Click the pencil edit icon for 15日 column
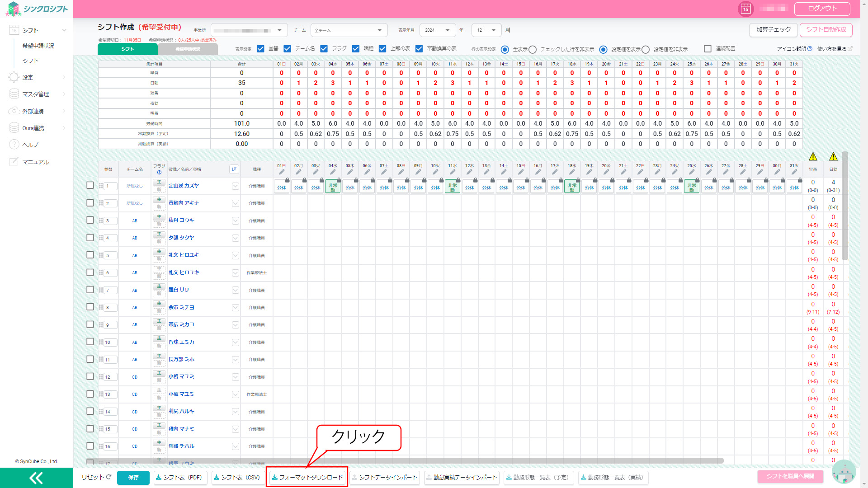Viewport: 868px width, 488px height. [521, 172]
